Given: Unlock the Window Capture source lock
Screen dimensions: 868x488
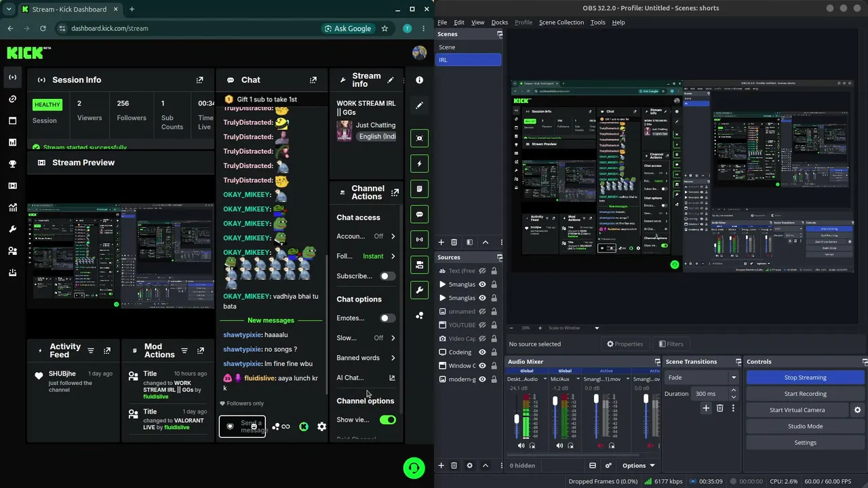Looking at the screenshot, I should [494, 366].
